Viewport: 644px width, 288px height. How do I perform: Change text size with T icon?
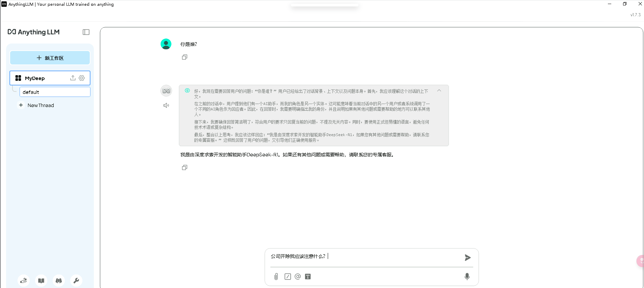(308, 277)
